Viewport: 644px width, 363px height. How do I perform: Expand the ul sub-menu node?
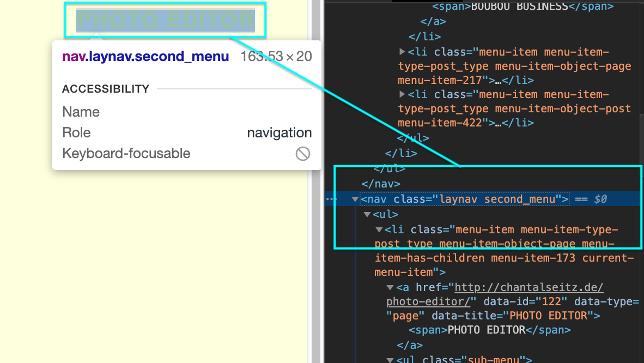[390, 359]
